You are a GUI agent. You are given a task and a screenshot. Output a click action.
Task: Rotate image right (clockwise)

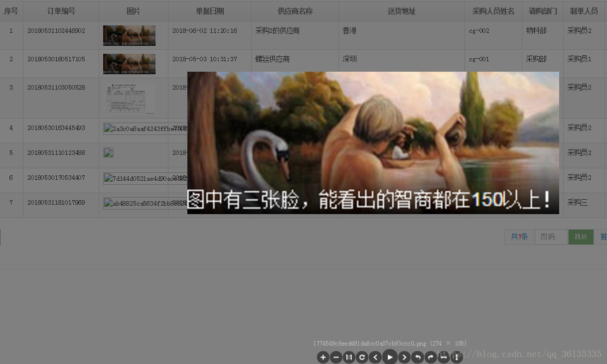pyautogui.click(x=430, y=357)
